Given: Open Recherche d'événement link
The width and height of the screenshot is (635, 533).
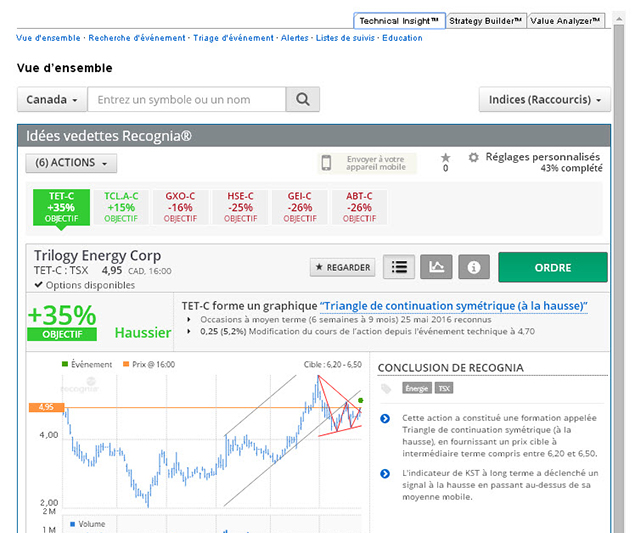Looking at the screenshot, I should pyautogui.click(x=137, y=38).
